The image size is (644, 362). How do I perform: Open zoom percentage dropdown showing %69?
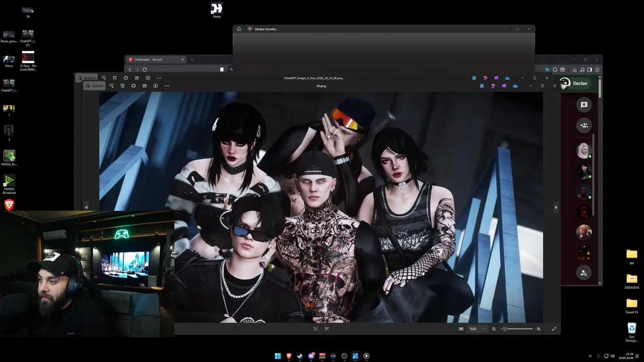[x=477, y=329]
